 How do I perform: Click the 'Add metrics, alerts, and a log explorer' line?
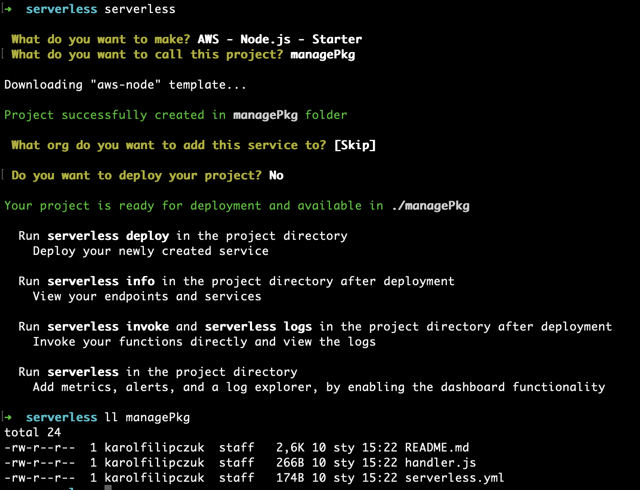[319, 387]
